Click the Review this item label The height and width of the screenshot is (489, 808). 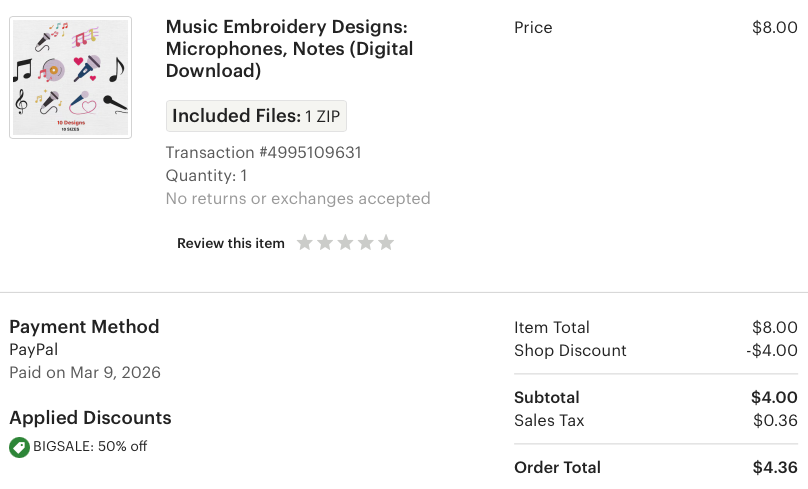click(231, 243)
